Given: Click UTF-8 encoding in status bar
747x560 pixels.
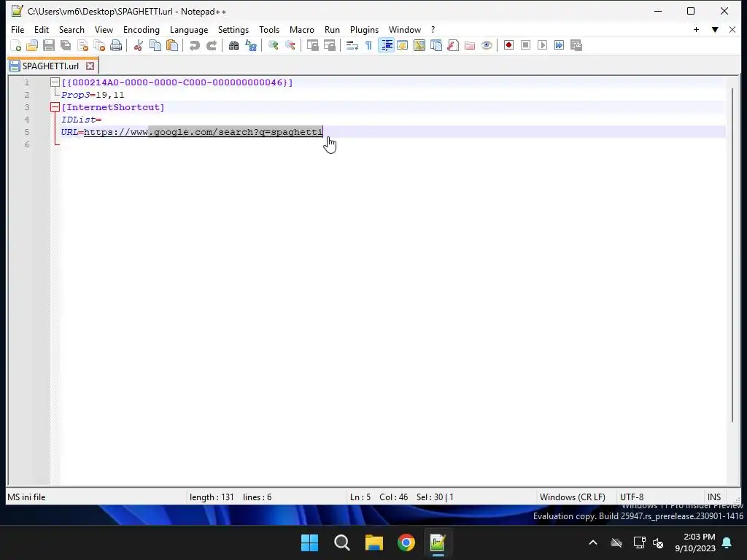Looking at the screenshot, I should (x=632, y=497).
